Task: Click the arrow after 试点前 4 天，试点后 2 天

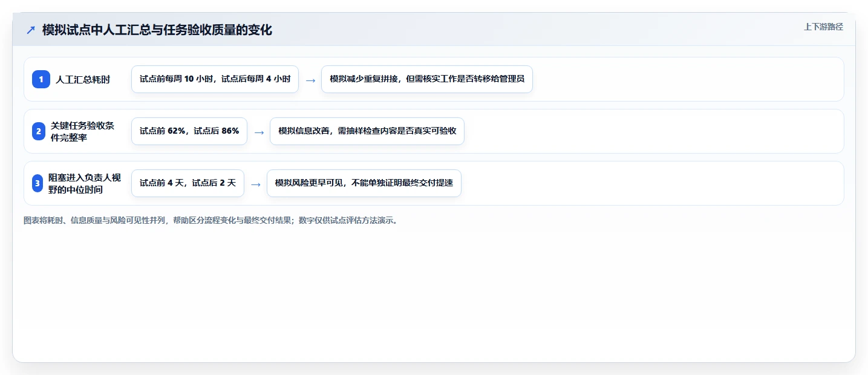Action: [x=256, y=184]
